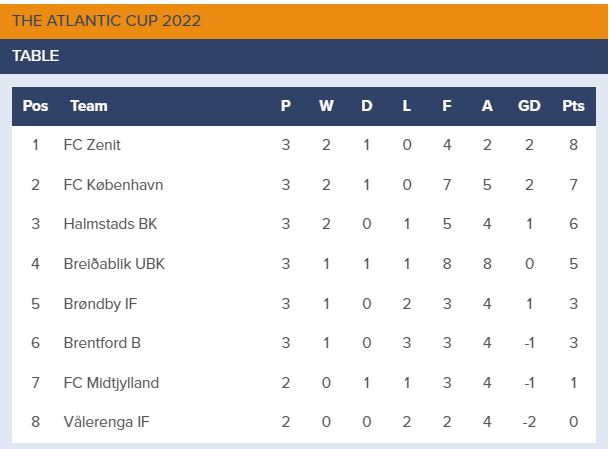Click the Pos column header
610x449 pixels.
coord(35,106)
